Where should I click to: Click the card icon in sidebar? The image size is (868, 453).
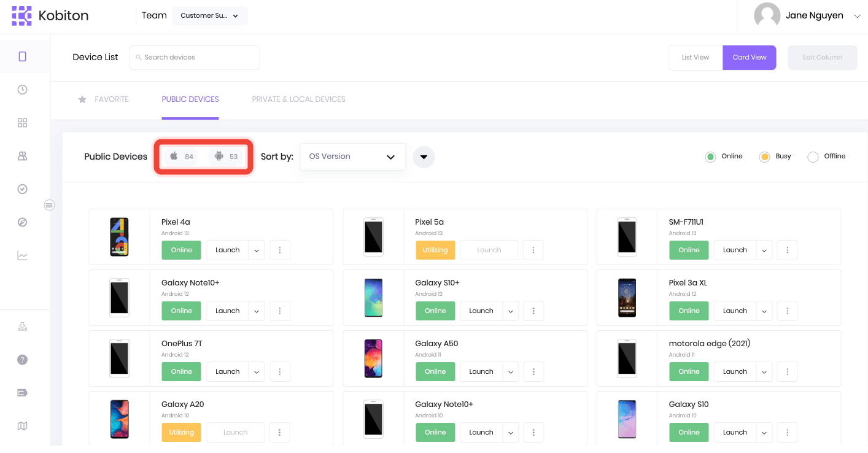(x=23, y=393)
